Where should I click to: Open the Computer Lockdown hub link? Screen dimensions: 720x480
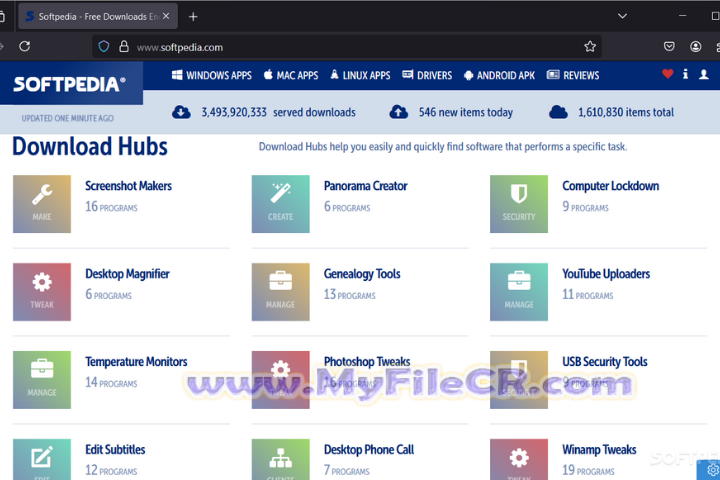pos(611,186)
